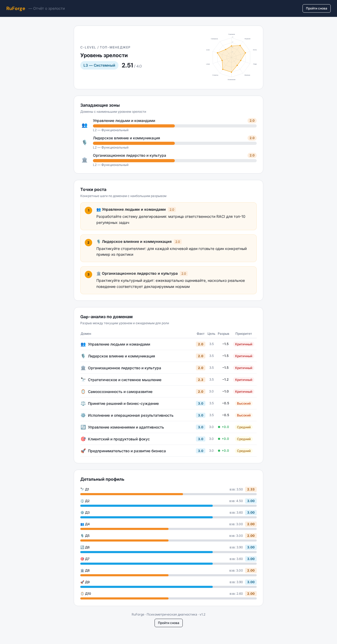Viewport: 337px width, 644px height.
Task: Click building icon in growth point 3
Action: tap(98, 274)
